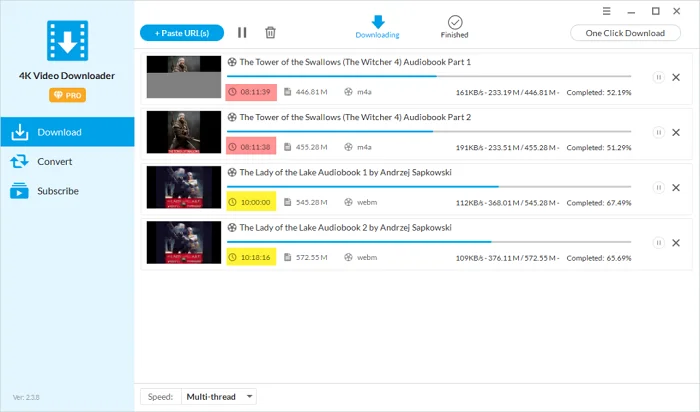Click progress bar of Lady of the Lake Audiobook 1

(429, 187)
